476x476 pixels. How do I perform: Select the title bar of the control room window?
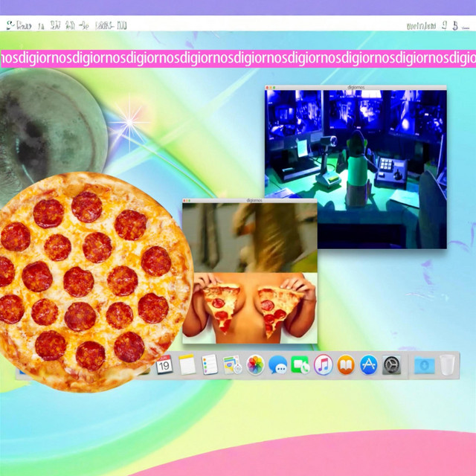pyautogui.click(x=356, y=88)
